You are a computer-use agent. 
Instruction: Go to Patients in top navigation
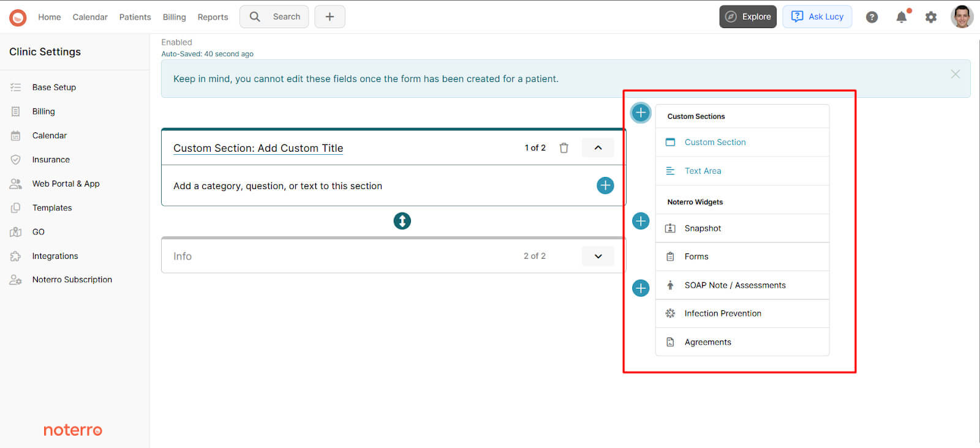(x=135, y=17)
